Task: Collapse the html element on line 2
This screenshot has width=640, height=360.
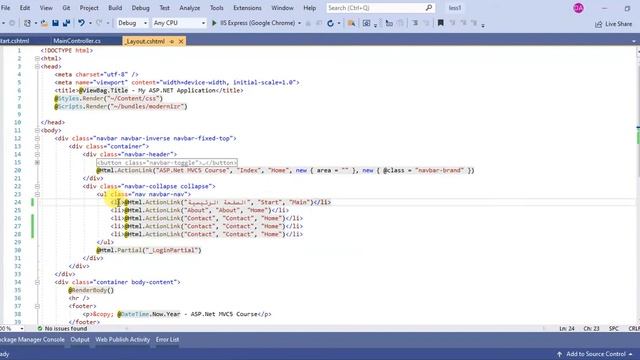Action: (37, 58)
